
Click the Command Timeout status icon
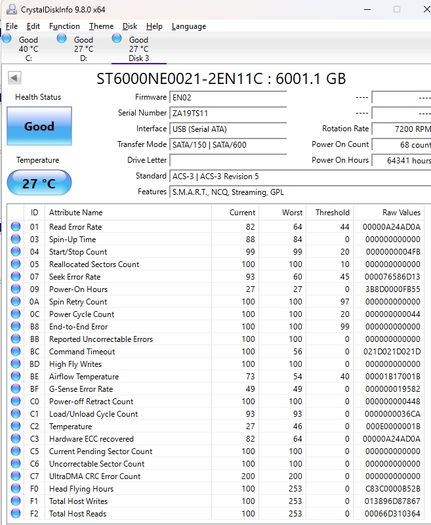click(x=15, y=351)
